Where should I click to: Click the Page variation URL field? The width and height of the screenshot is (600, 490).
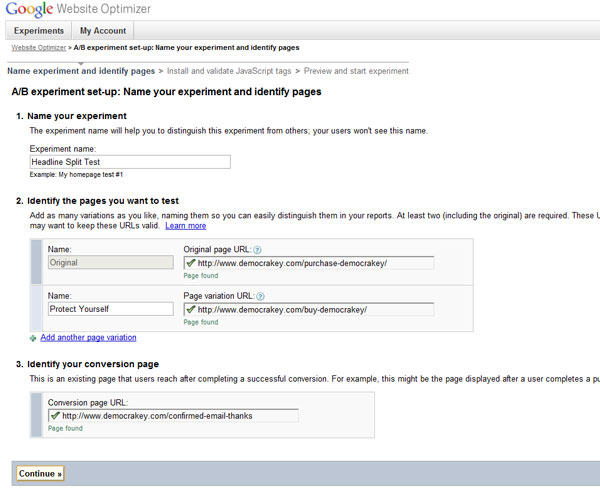coord(309,309)
